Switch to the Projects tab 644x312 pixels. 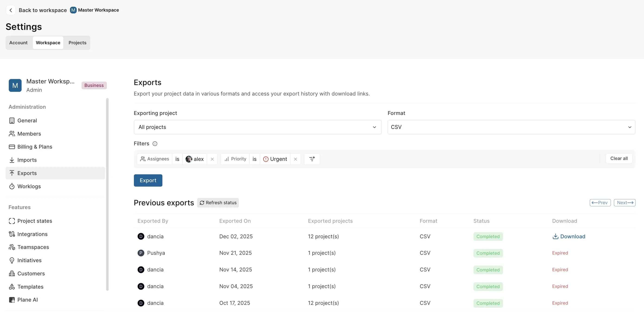(77, 42)
